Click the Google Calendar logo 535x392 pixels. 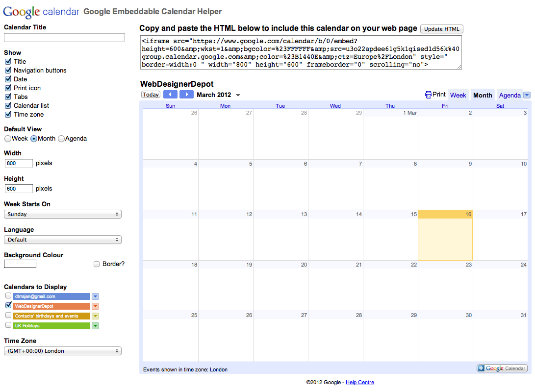click(x=41, y=11)
